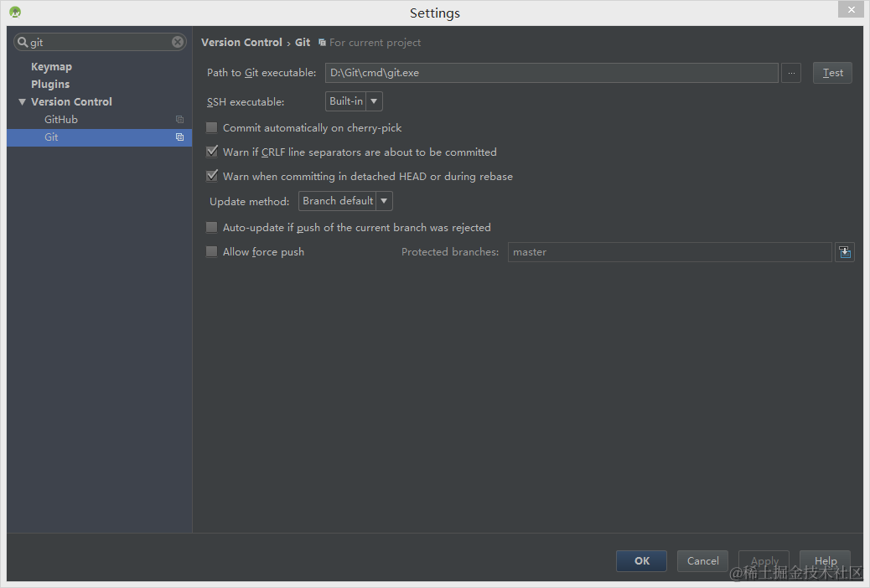Viewport: 870px width, 588px height.
Task: Click the Update method label
Action: coord(249,201)
